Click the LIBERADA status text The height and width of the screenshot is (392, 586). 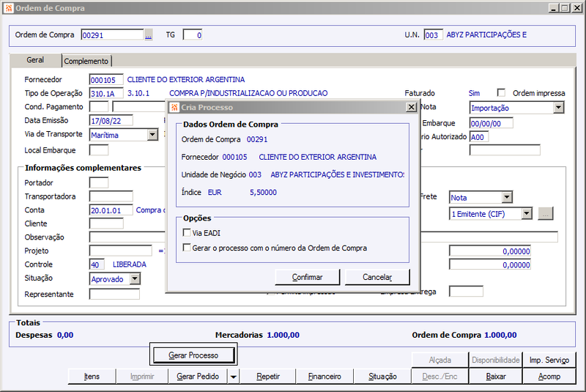coord(130,265)
